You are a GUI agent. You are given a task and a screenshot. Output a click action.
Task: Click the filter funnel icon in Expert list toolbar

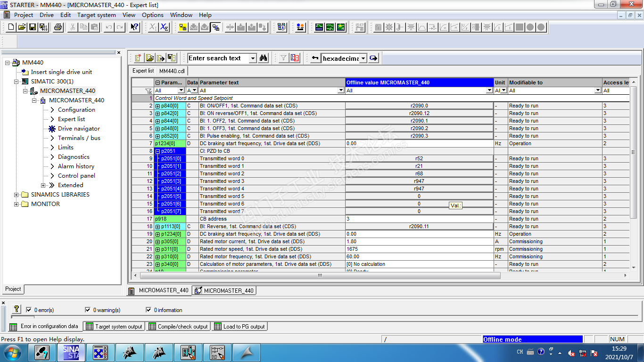click(283, 58)
